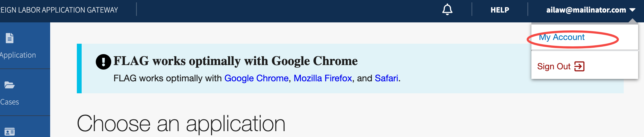
Task: Click the Foreign Labor Application Gateway title
Action: coord(59,10)
